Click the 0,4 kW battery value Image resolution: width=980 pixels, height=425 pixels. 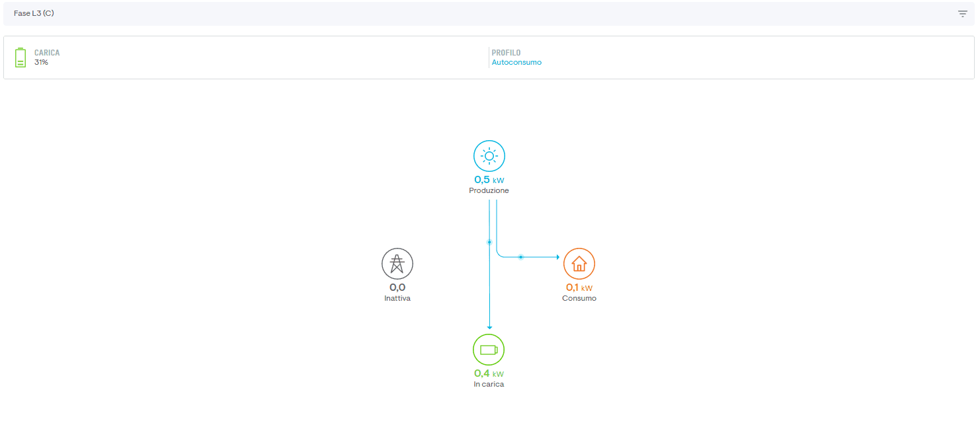point(489,373)
